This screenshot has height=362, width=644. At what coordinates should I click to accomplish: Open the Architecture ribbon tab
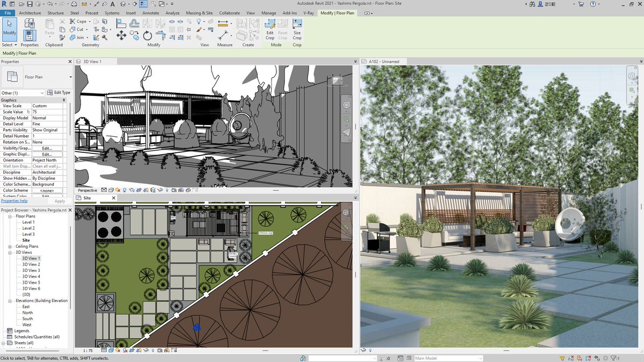pos(30,13)
